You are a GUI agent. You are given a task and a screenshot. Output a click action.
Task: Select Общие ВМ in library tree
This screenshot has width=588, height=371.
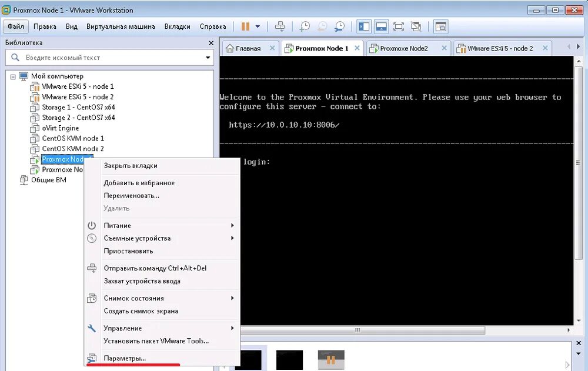pyautogui.click(x=48, y=180)
